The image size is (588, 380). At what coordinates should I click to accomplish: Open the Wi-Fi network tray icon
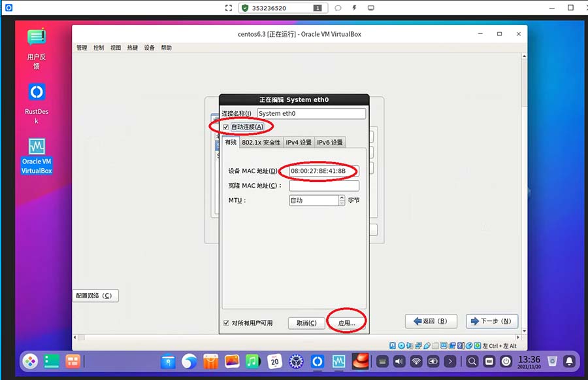[x=416, y=362]
